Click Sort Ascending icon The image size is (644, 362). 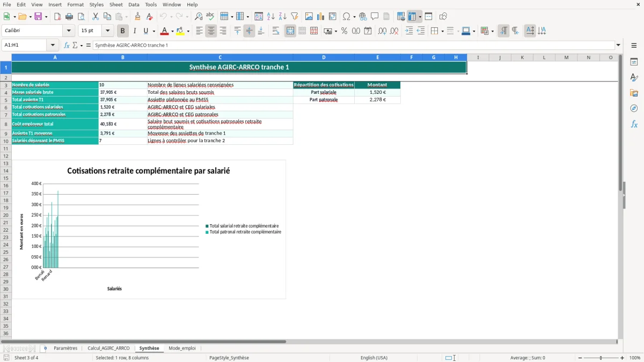[x=271, y=17]
